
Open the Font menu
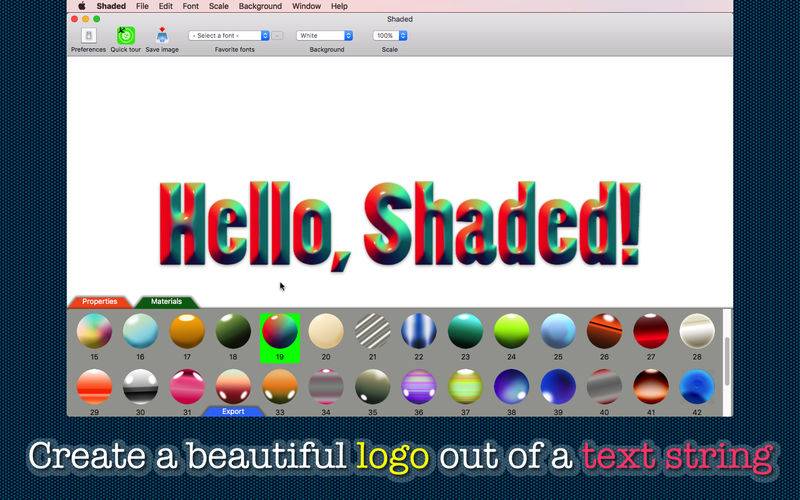(x=191, y=6)
